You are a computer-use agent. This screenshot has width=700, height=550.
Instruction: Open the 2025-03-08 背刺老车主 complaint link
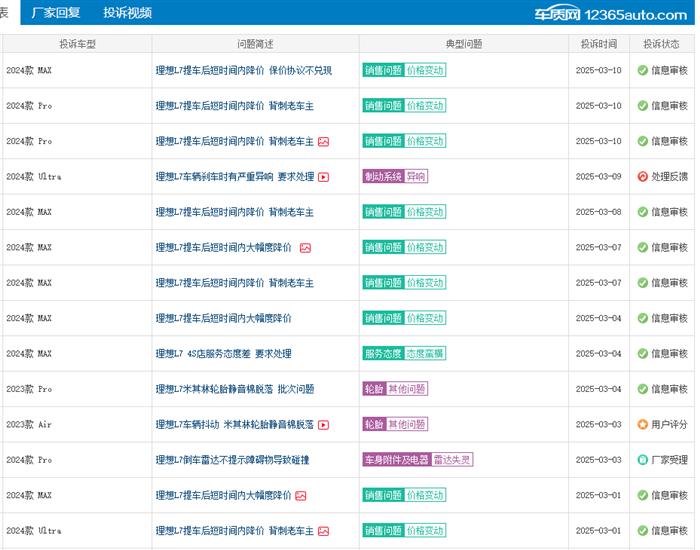[235, 212]
